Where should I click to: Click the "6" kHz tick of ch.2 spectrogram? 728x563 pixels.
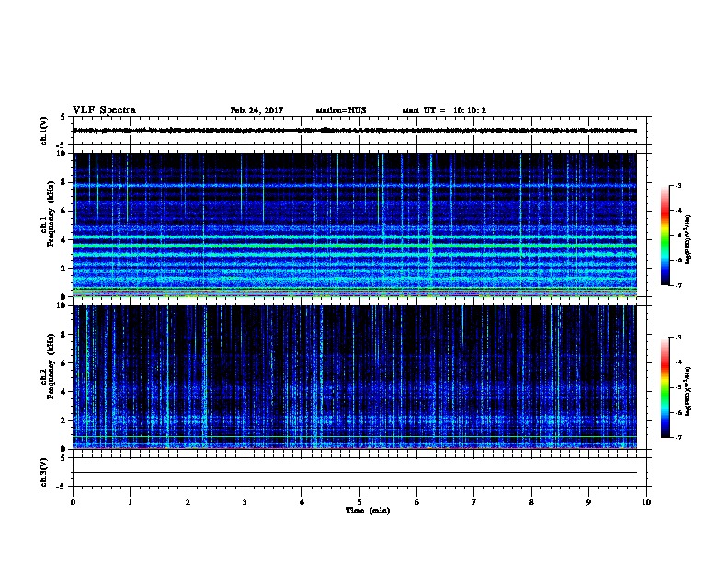click(63, 363)
